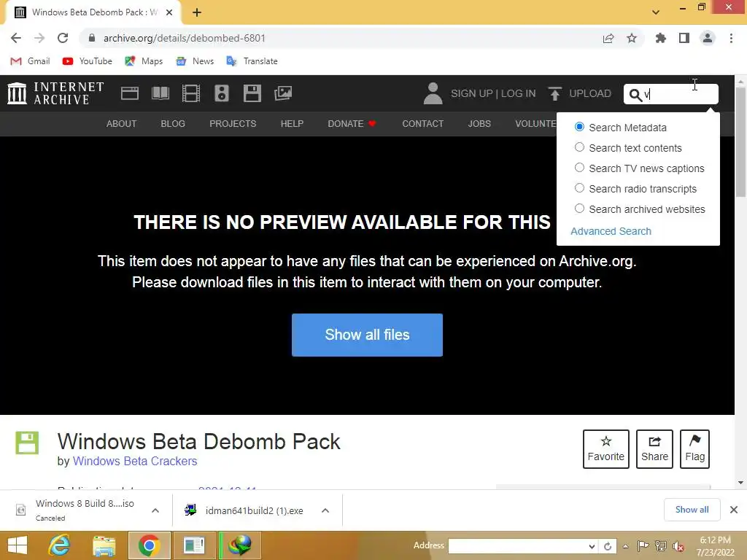
Task: Open the Translate bookmark
Action: 252,61
